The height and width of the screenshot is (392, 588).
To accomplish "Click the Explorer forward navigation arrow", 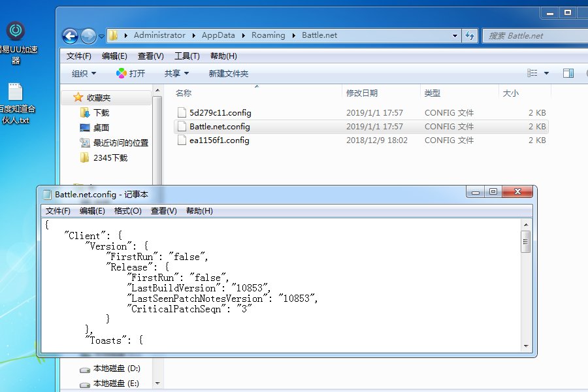I will tap(88, 36).
